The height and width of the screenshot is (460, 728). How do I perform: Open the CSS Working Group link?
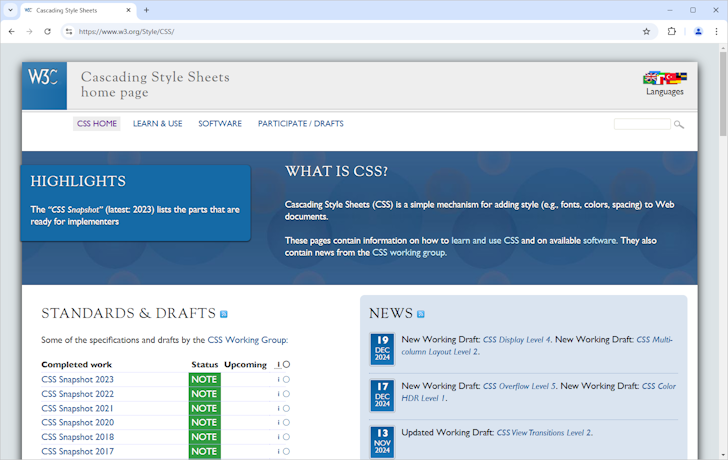(246, 340)
